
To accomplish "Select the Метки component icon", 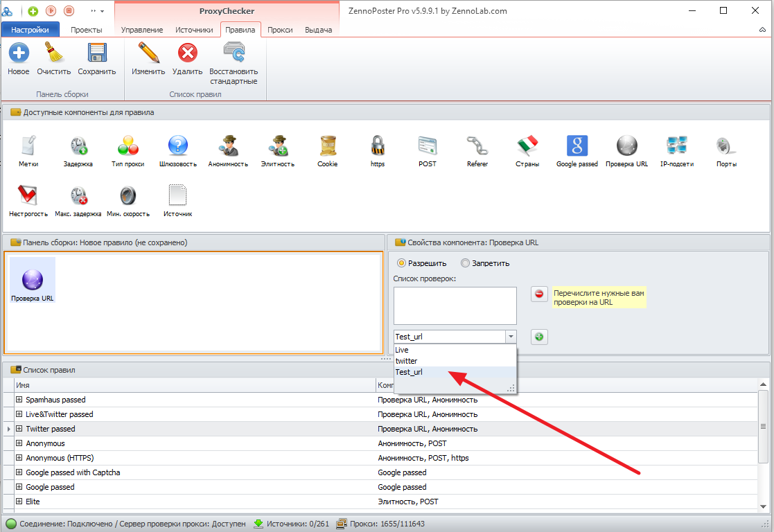I will (28, 146).
